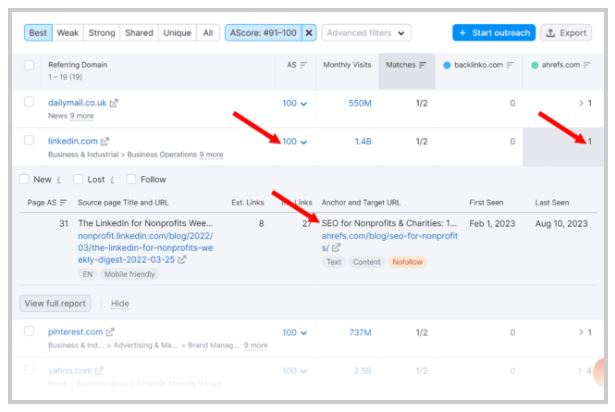Open target URL external link icon
Image resolution: width=615 pixels, height=412 pixels.
point(336,248)
